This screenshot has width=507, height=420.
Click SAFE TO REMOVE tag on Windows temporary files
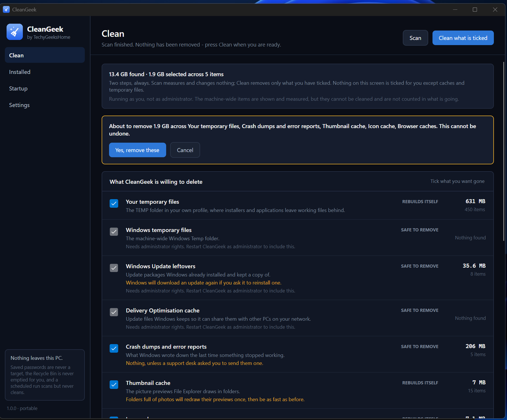(420, 230)
